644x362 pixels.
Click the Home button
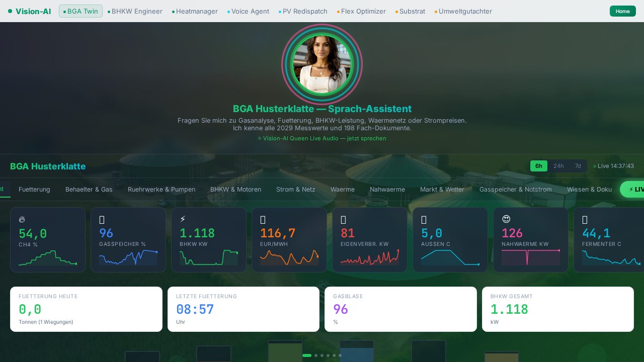(x=622, y=11)
